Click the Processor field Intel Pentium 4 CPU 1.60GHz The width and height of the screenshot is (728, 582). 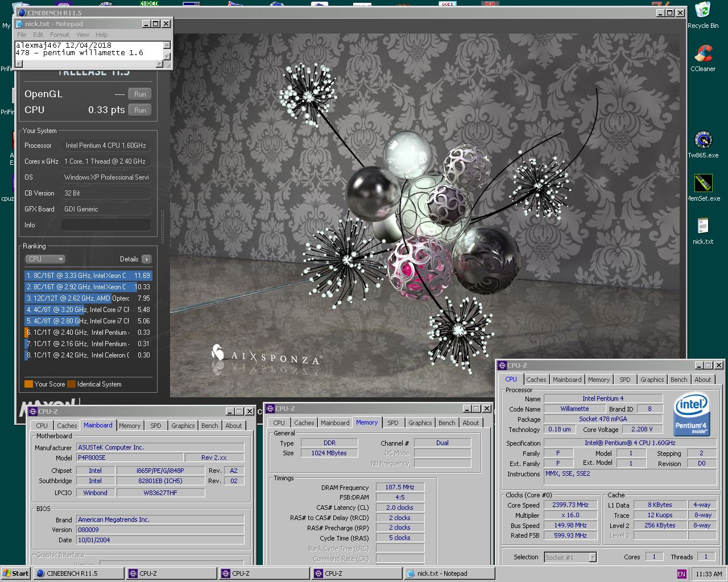tap(106, 145)
